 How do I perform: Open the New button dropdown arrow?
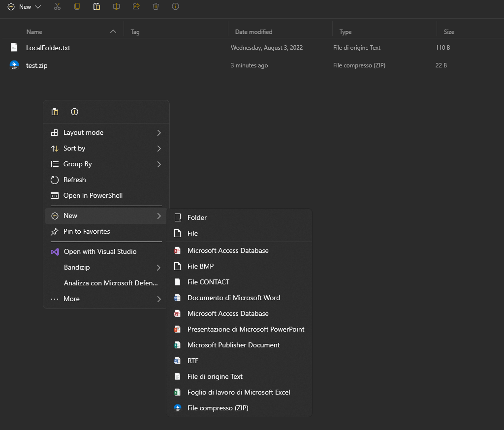pos(38,6)
